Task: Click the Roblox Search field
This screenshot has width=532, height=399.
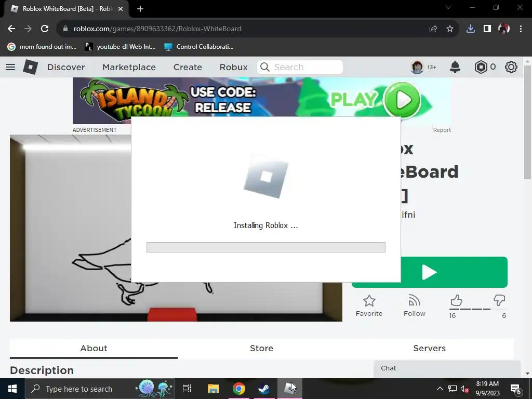Action: (x=300, y=67)
